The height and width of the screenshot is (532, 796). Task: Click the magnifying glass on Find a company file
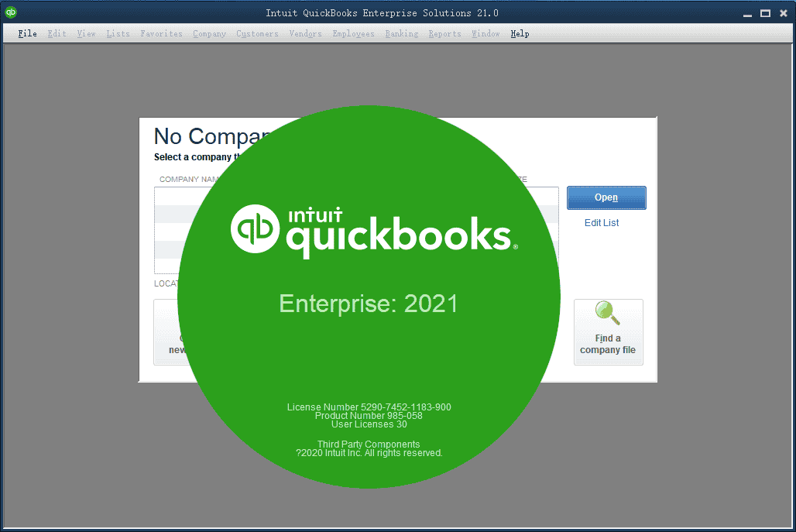point(606,313)
